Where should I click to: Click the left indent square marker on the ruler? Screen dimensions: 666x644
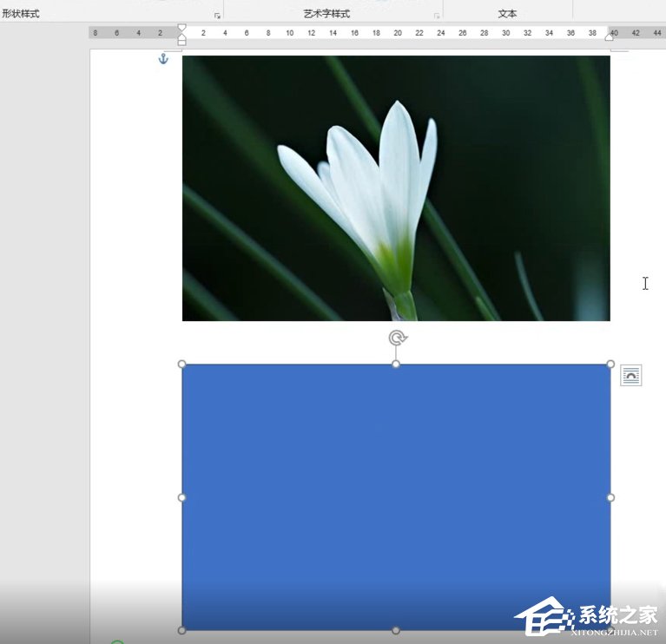coord(181,42)
